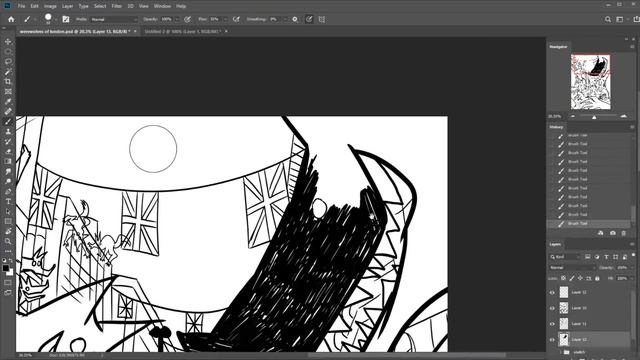This screenshot has height=360, width=640.
Task: Delete the current history state
Action: [x=624, y=233]
